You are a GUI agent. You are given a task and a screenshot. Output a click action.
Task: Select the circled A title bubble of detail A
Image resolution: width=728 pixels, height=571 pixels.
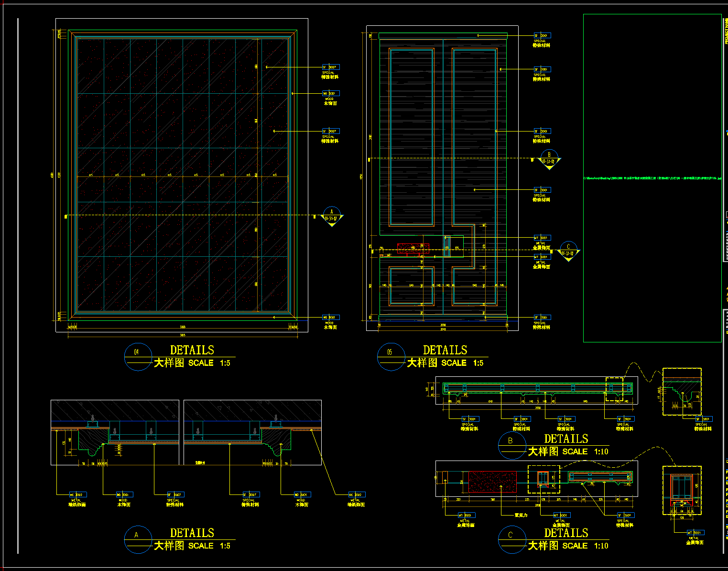138,539
